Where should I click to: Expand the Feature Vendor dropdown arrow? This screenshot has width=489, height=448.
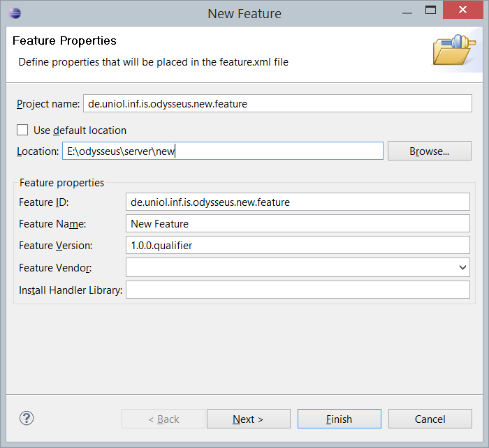click(462, 267)
